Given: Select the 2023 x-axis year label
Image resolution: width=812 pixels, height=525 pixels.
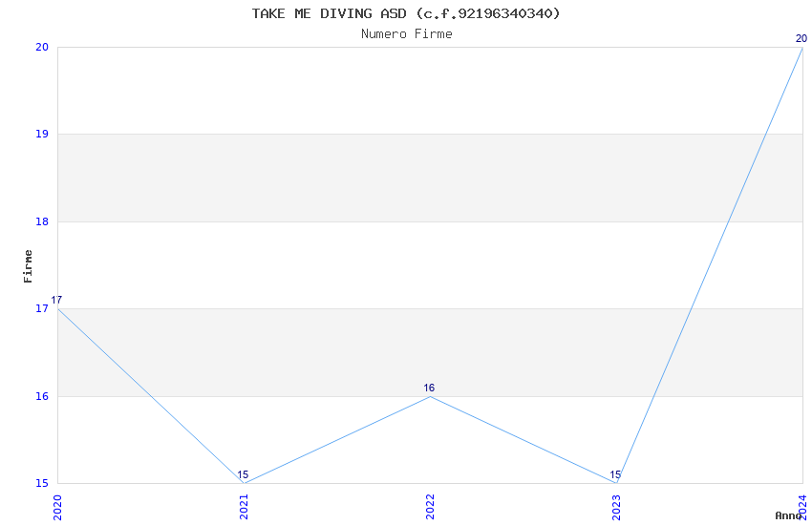Looking at the screenshot, I should [616, 507].
